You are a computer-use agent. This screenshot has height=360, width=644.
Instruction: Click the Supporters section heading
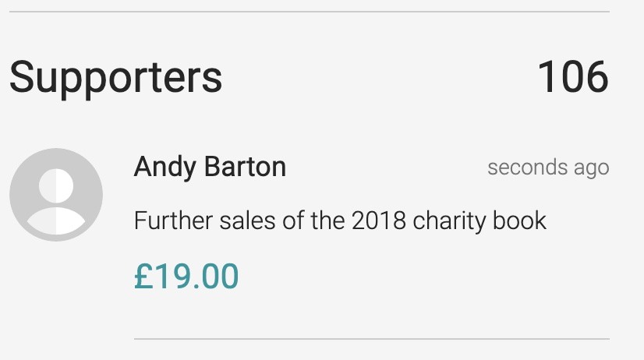pos(115,77)
